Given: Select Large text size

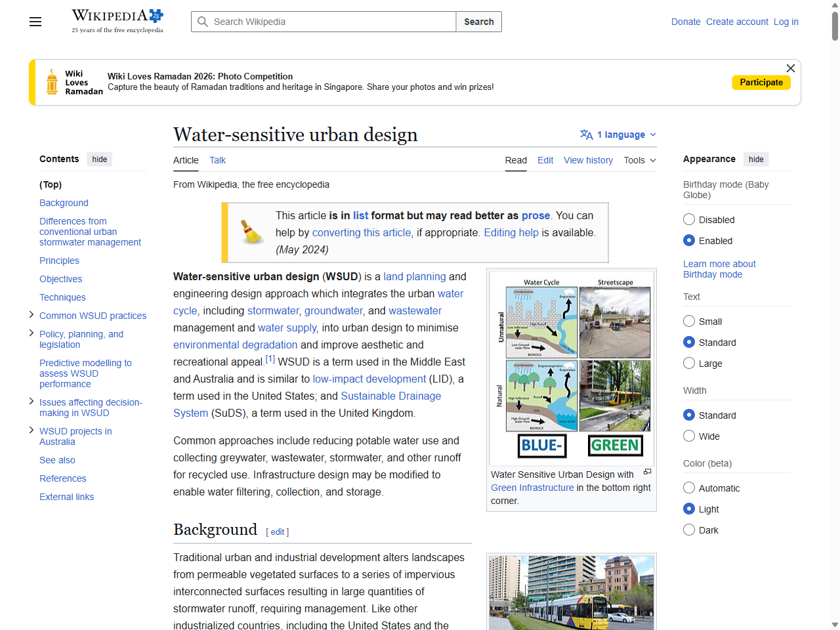Looking at the screenshot, I should click(689, 363).
